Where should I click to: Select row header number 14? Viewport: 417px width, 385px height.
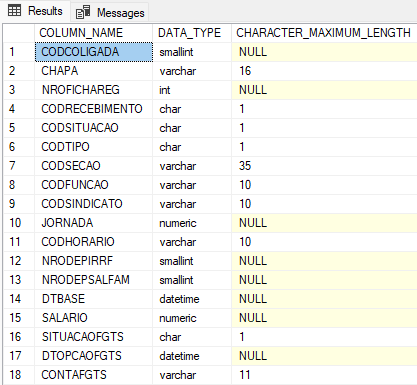[19, 299]
